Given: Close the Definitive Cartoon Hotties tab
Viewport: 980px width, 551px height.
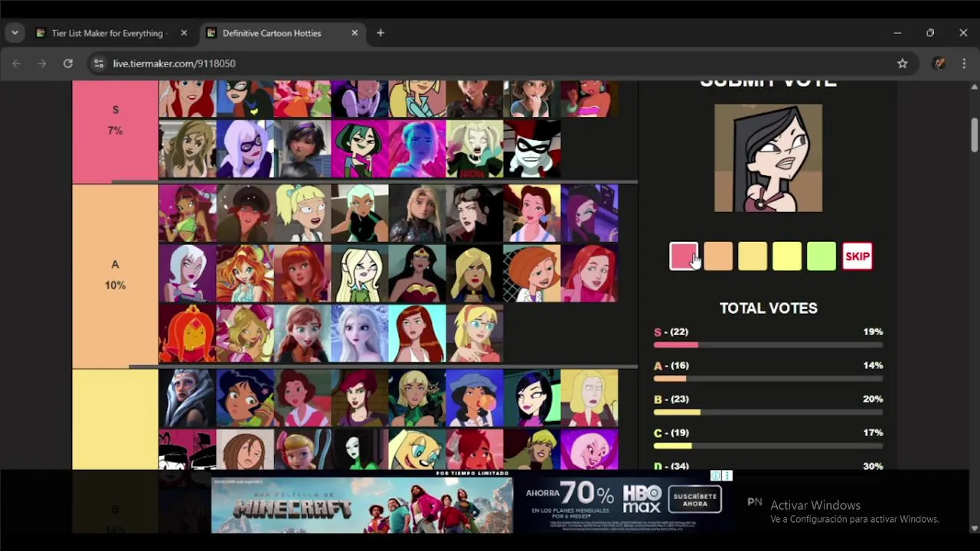Looking at the screenshot, I should pyautogui.click(x=354, y=33).
